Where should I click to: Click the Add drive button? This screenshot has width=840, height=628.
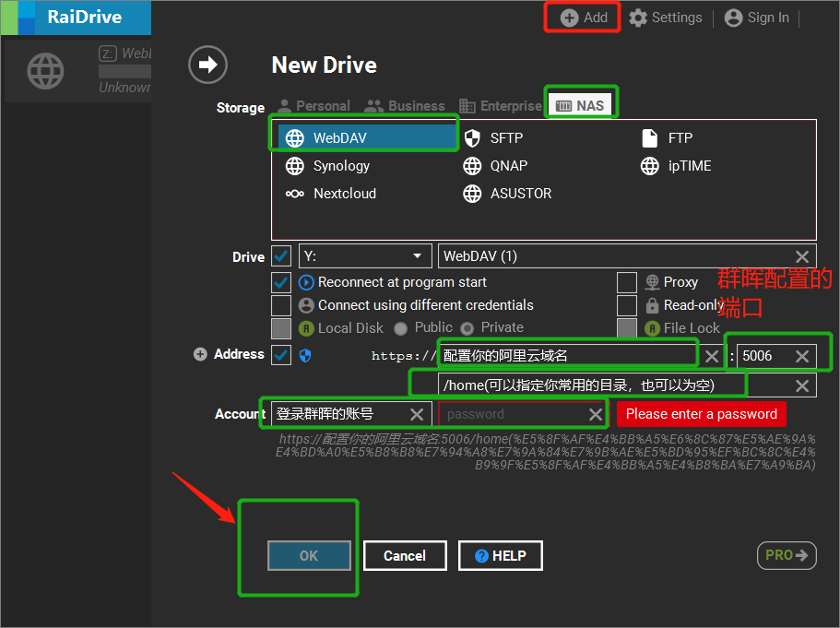point(584,18)
